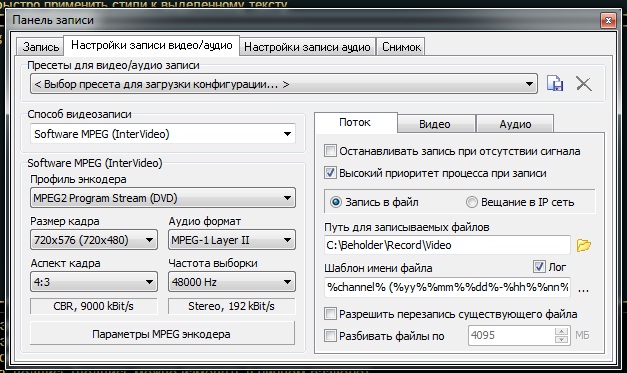
Task: Click the Параметры MPEG энкодера button
Action: pyautogui.click(x=162, y=334)
